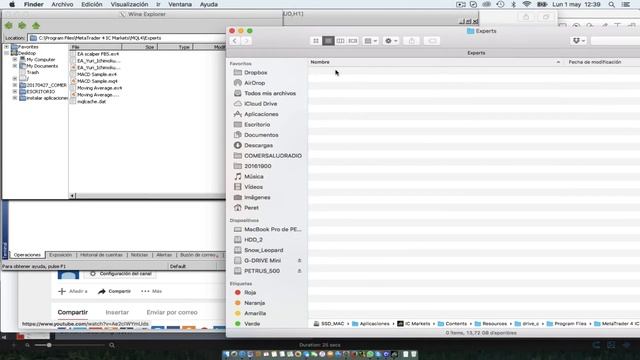
Task: Switch Finder to list view
Action: (328, 41)
